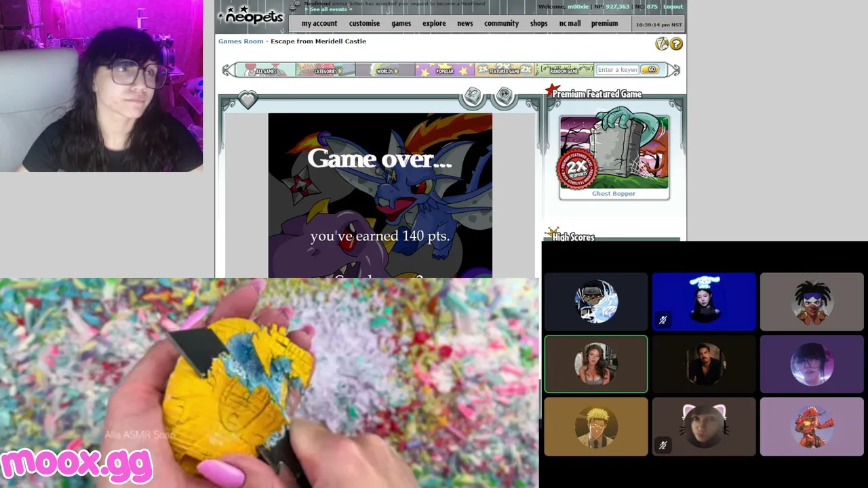Click the Neofriend event face icon
Screen dimensions: 868x488
click(x=296, y=5)
